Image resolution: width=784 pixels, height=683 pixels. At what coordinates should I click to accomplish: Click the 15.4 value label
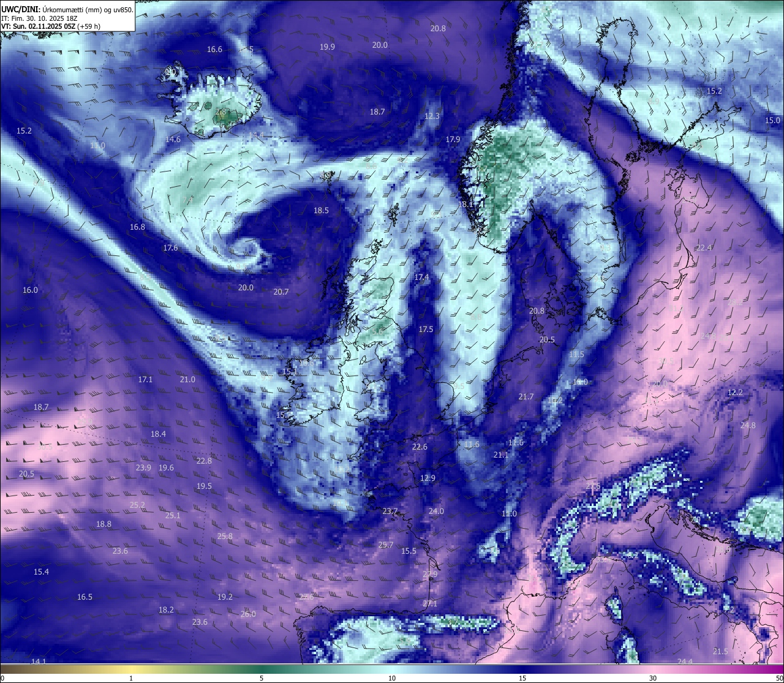pos(41,572)
